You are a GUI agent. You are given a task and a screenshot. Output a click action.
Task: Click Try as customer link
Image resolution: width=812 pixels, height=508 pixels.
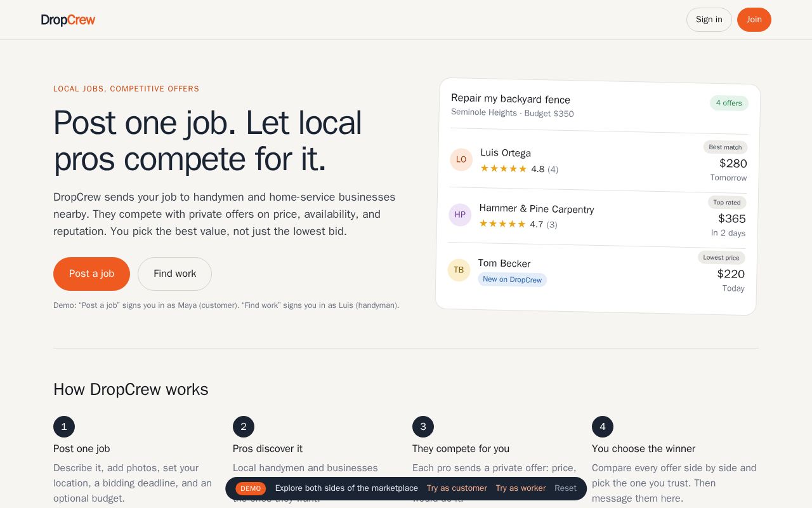point(457,488)
